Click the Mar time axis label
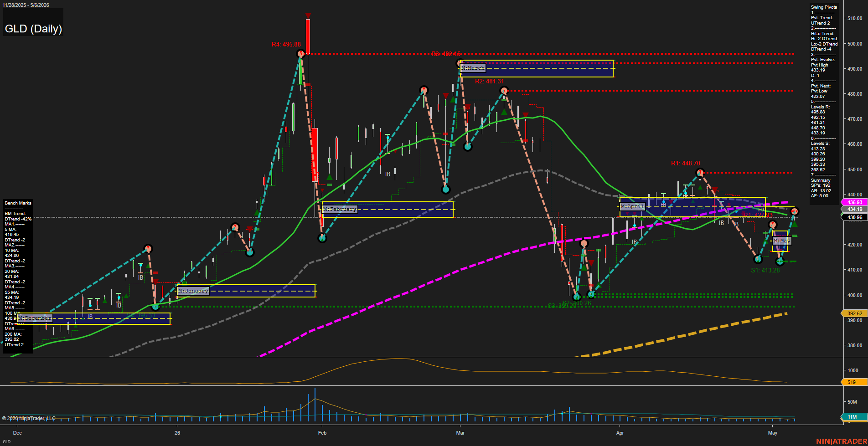 460,433
